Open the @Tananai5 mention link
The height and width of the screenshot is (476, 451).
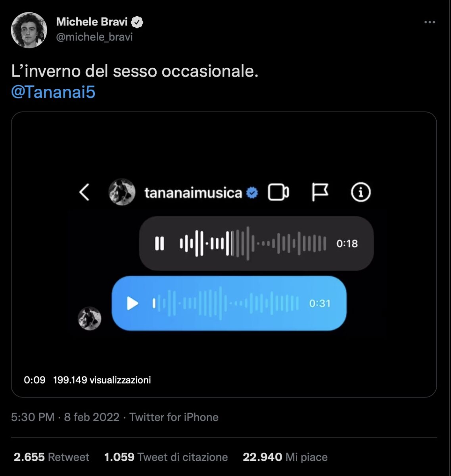pyautogui.click(x=53, y=92)
